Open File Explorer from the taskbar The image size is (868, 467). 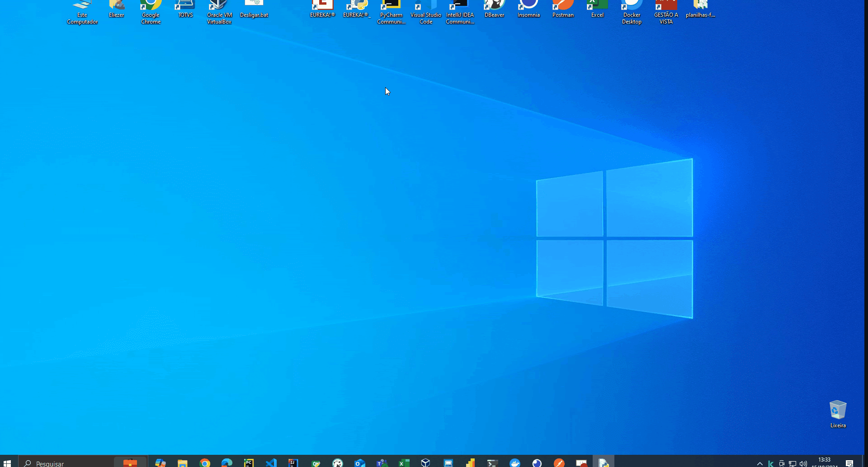coord(183,462)
